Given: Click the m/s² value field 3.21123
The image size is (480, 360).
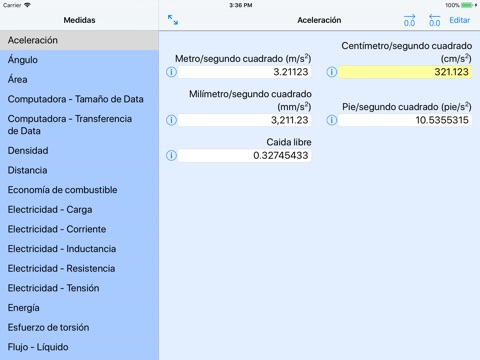Looking at the screenshot, I should (245, 72).
